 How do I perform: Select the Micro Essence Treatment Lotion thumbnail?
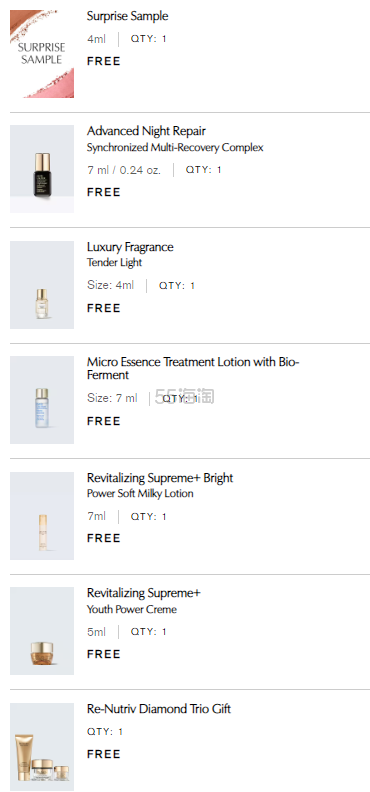(42, 400)
